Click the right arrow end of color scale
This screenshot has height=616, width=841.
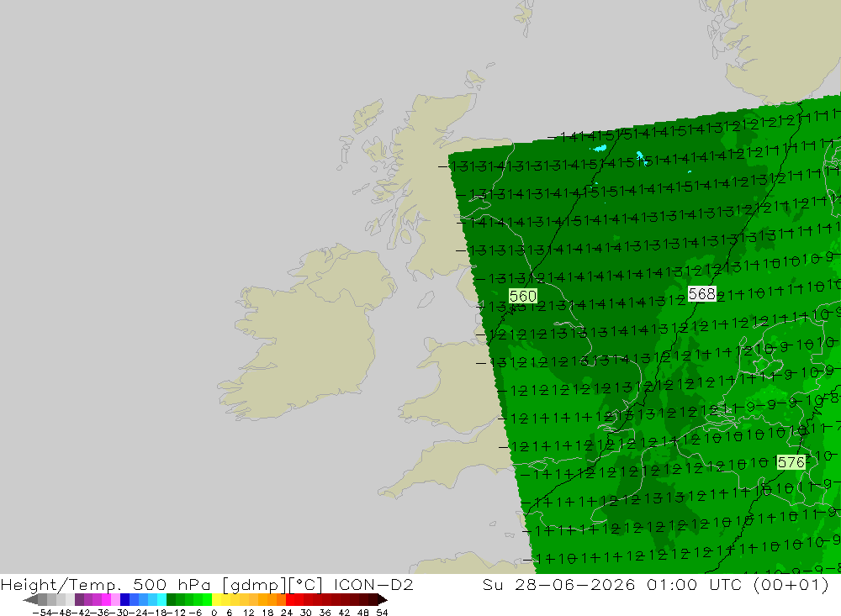383,600
